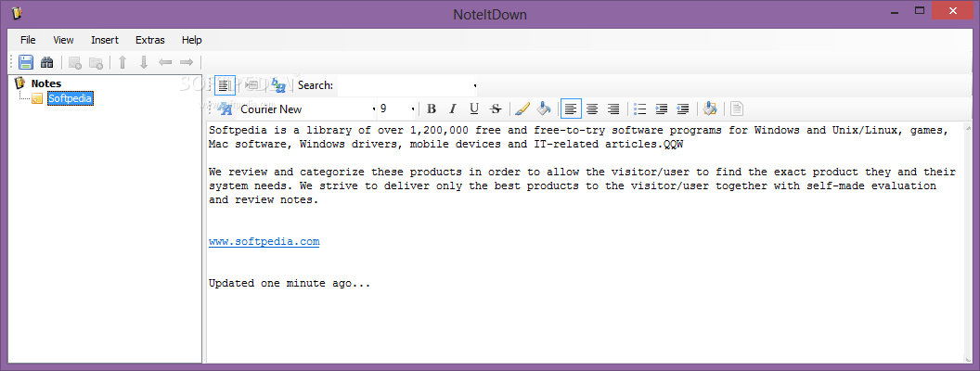Viewport: 980px width, 371px height.
Task: Click the insert image icon
Action: (x=709, y=109)
